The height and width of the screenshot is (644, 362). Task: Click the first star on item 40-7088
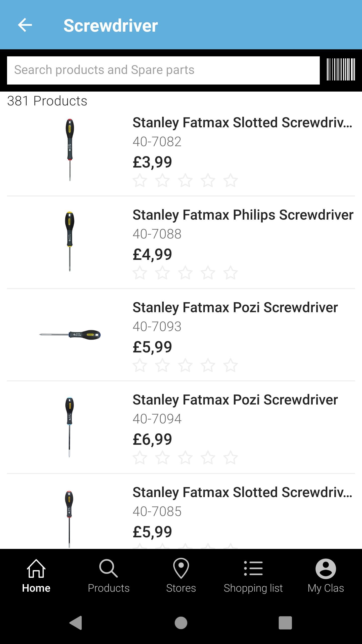140,273
